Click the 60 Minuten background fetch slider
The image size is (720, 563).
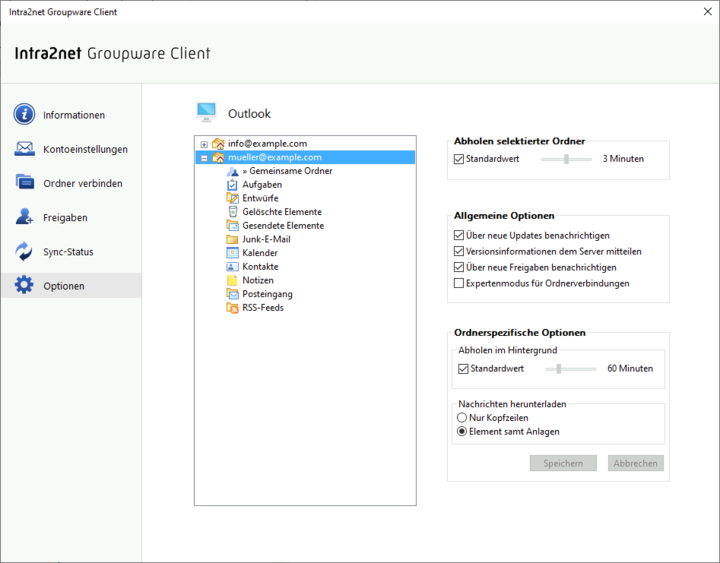click(570, 369)
